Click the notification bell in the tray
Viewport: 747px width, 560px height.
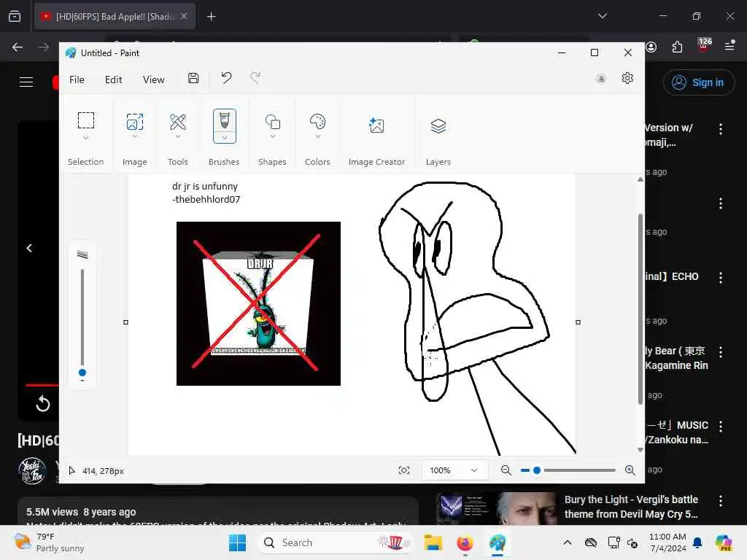coord(697,542)
